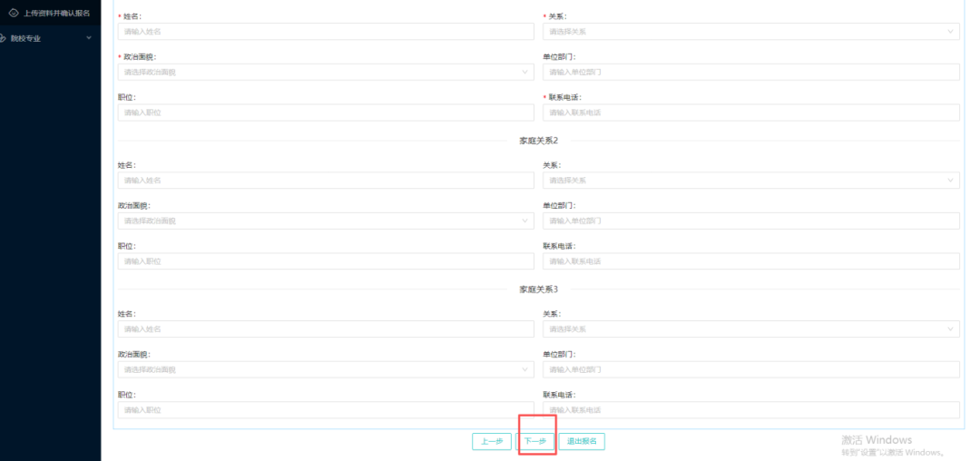Click the 下一步 button
The image size is (980, 461).
click(535, 442)
